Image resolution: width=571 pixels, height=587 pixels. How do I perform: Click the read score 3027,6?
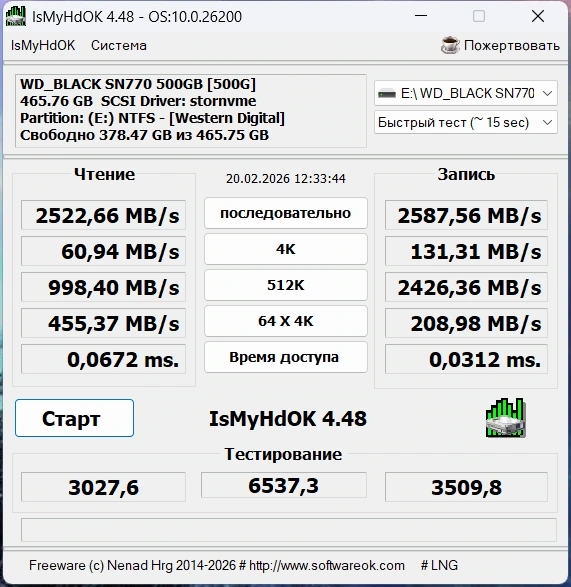point(103,487)
